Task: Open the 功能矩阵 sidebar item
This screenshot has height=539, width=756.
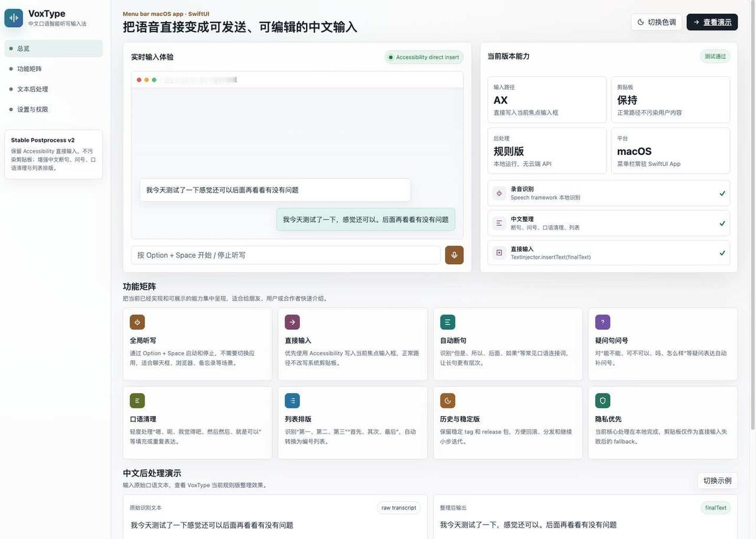Action: (x=54, y=69)
